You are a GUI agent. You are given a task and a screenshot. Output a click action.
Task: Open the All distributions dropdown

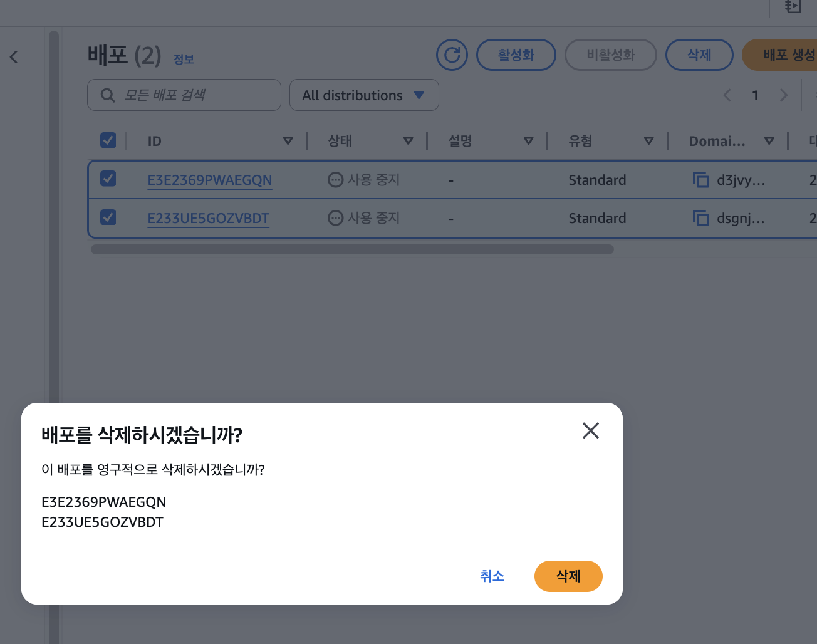(364, 95)
